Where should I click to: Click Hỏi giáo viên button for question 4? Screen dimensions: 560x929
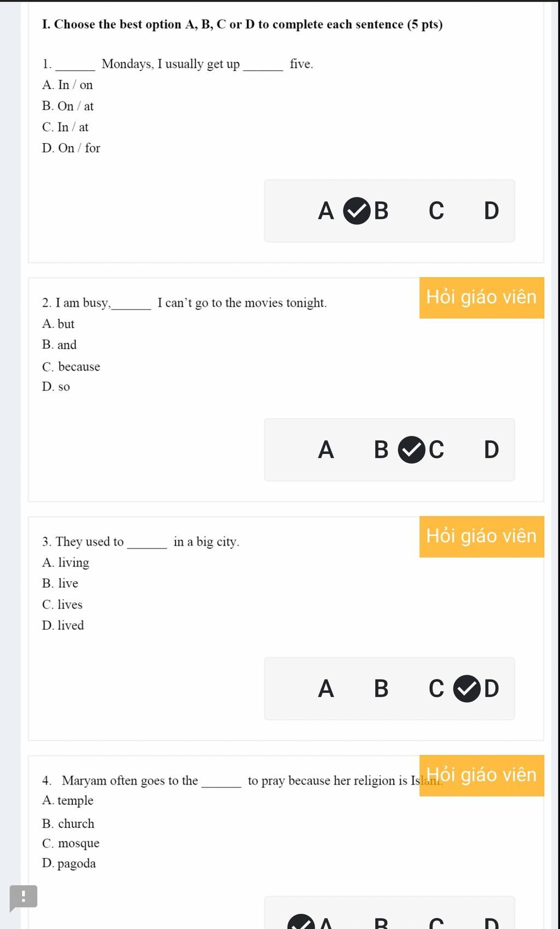[482, 775]
